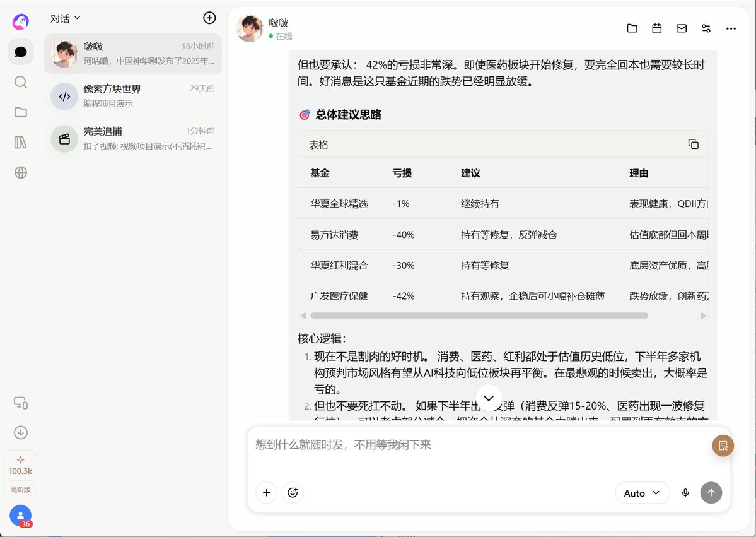
Task: Select the 像素方块世界 conversation
Action: click(x=132, y=95)
